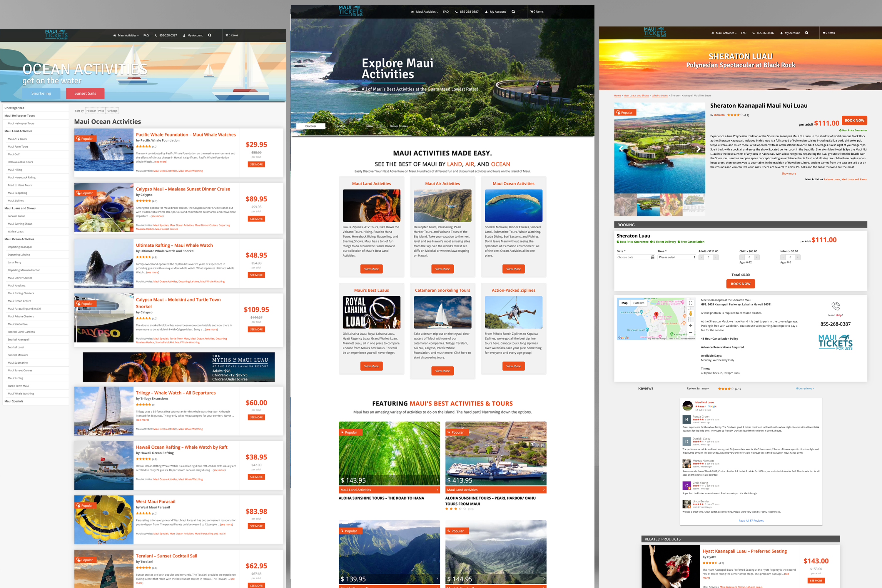Select Discover tab on hero banner
The image size is (882, 588).
(x=310, y=126)
